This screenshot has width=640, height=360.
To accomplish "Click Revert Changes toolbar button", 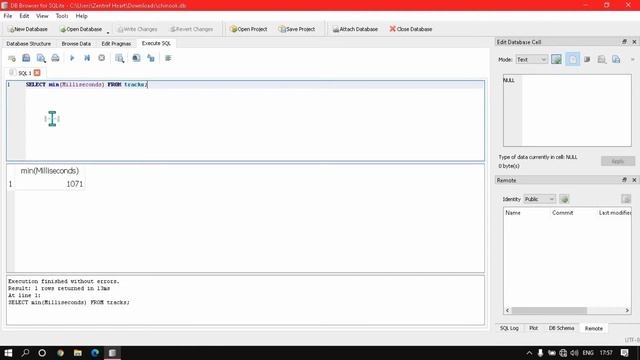I will pos(191,29).
